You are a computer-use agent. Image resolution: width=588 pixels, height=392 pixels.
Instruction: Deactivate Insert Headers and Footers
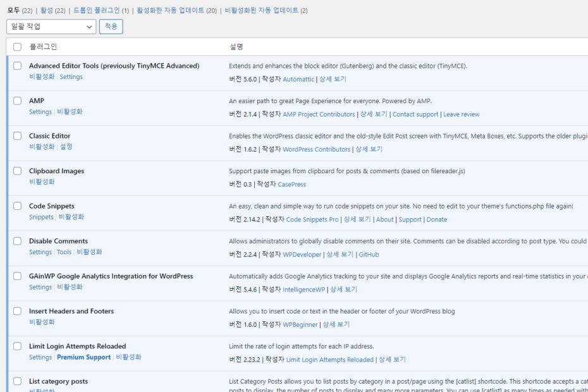click(42, 322)
